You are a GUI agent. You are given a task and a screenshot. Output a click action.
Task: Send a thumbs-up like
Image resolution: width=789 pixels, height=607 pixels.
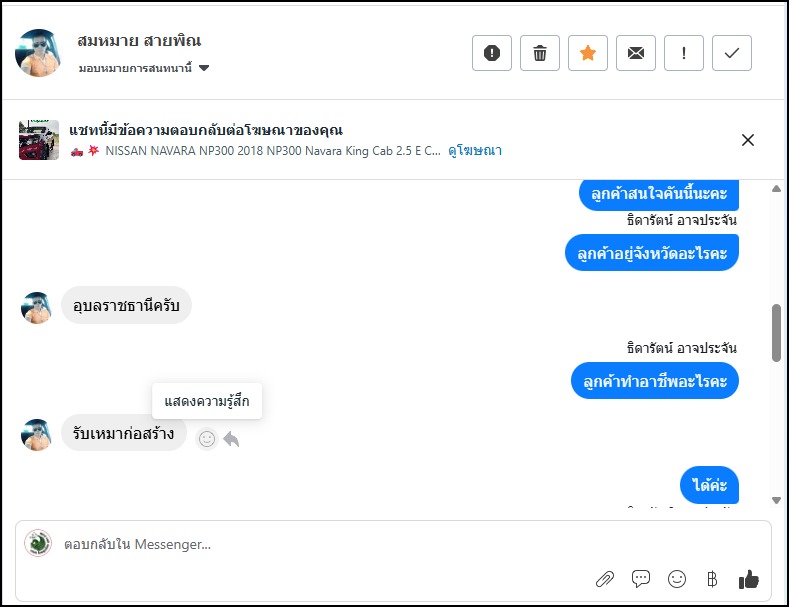(748, 579)
